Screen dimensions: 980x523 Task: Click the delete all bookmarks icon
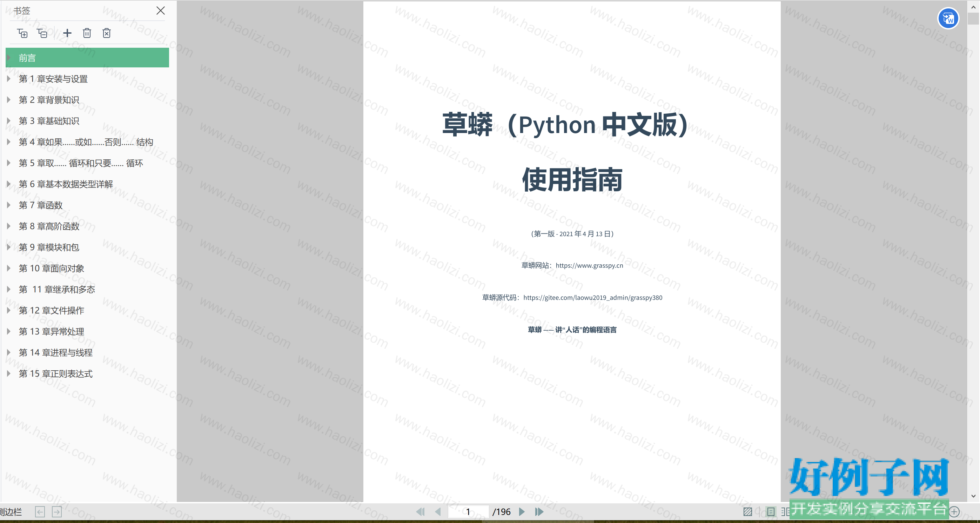[107, 33]
